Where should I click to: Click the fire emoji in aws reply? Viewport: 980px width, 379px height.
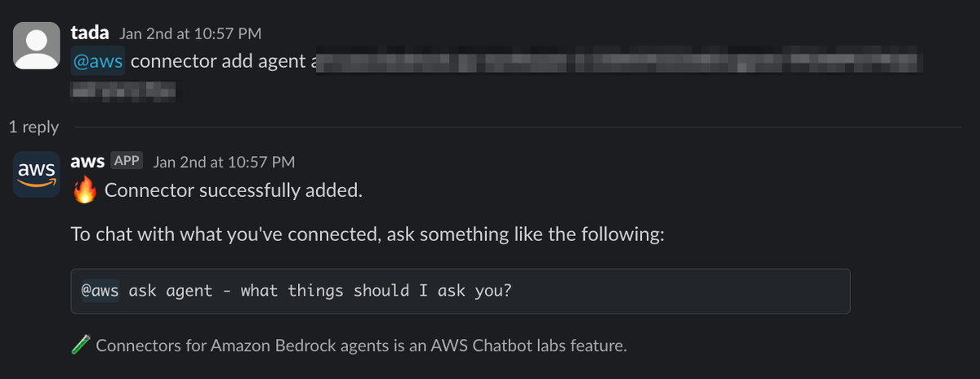coord(85,191)
